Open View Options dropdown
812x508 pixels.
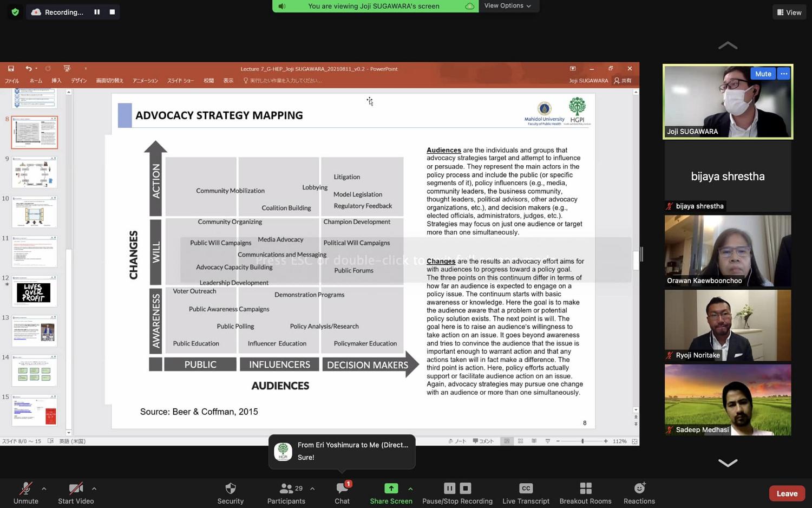click(x=508, y=6)
